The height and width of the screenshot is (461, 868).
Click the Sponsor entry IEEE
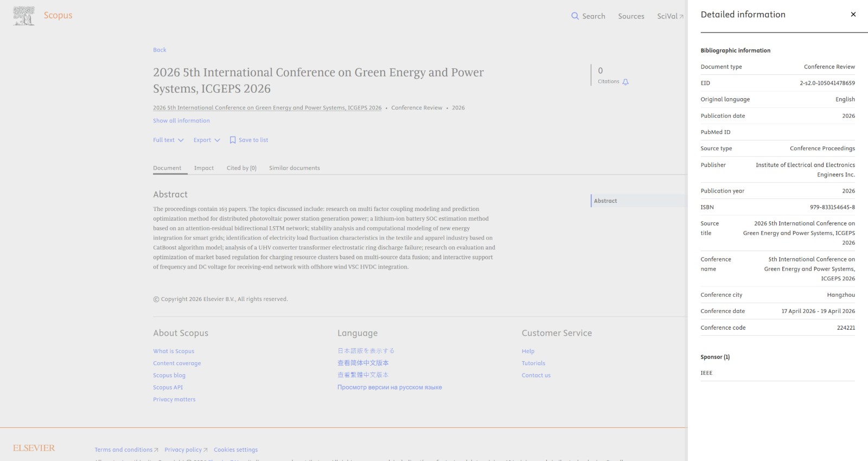(706, 373)
